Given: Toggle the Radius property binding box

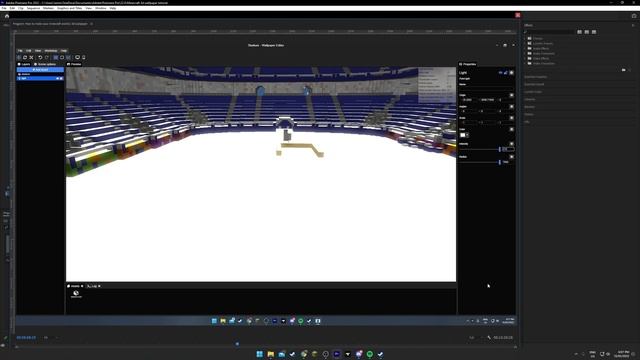Looking at the screenshot, I should (x=511, y=157).
